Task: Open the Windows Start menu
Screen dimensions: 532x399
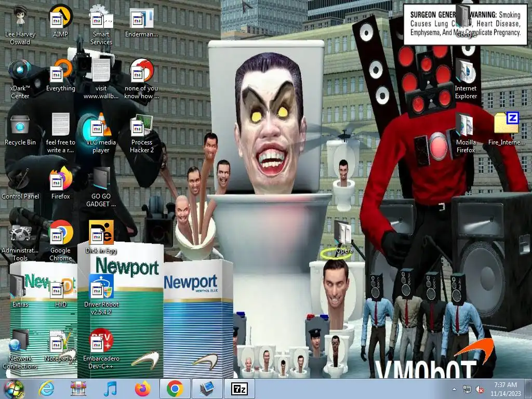Action: (x=13, y=389)
